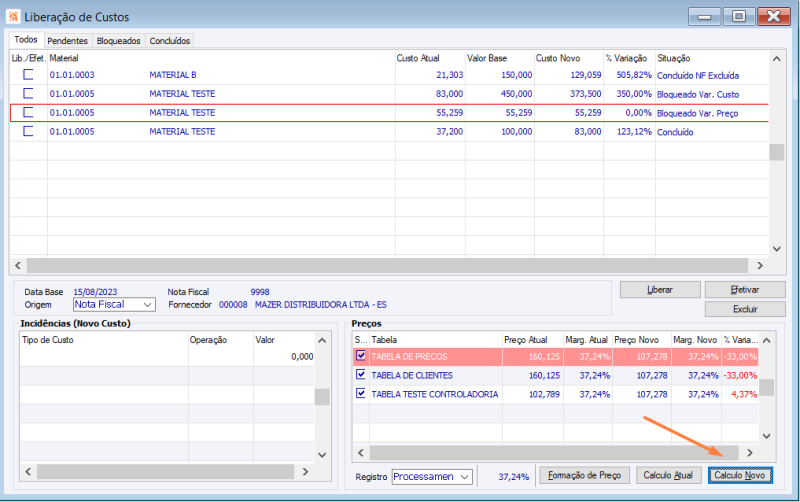Click down arrow of materials grid scrollbar
The height and width of the screenshot is (502, 800).
click(777, 249)
